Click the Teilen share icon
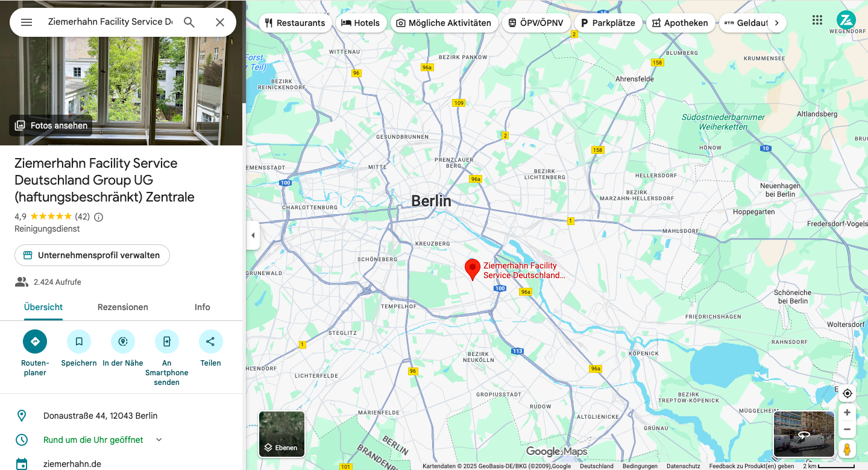Screen dimensions: 868x470 (210, 341)
